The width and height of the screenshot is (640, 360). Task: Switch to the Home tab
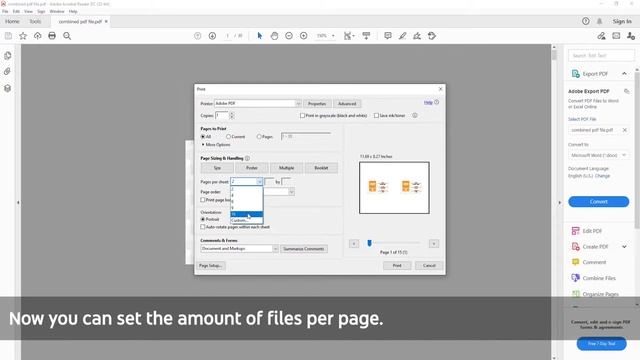pos(12,21)
